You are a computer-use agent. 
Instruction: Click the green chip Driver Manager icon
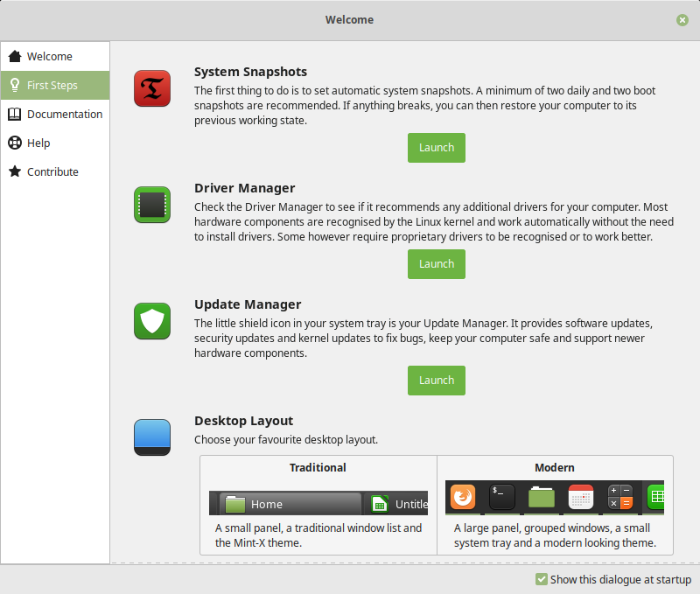tap(152, 205)
